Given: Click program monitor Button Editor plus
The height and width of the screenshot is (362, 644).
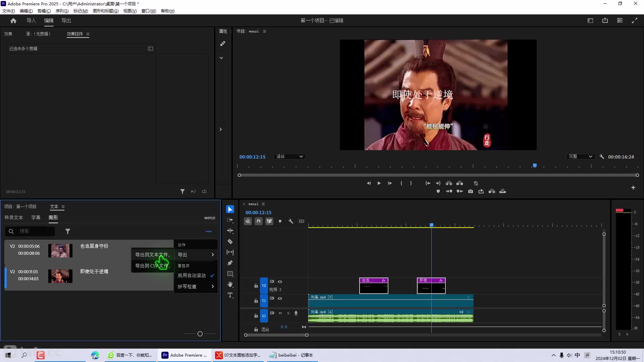Looking at the screenshot, I should point(633,188).
